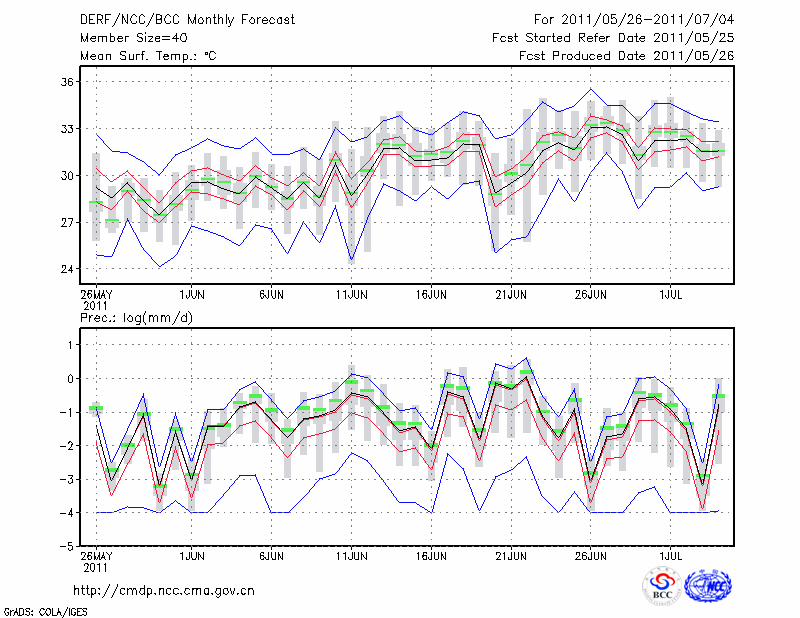Click the 24 value on temperature axis
The image size is (800, 618).
(x=66, y=269)
